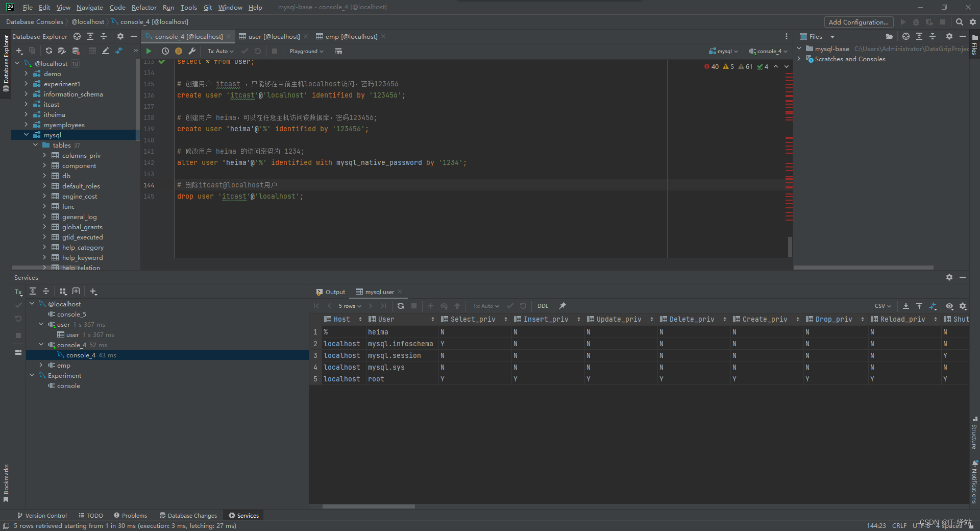Expand Scratches and Consoles in Files panel
The width and height of the screenshot is (980, 531).
[x=799, y=59]
